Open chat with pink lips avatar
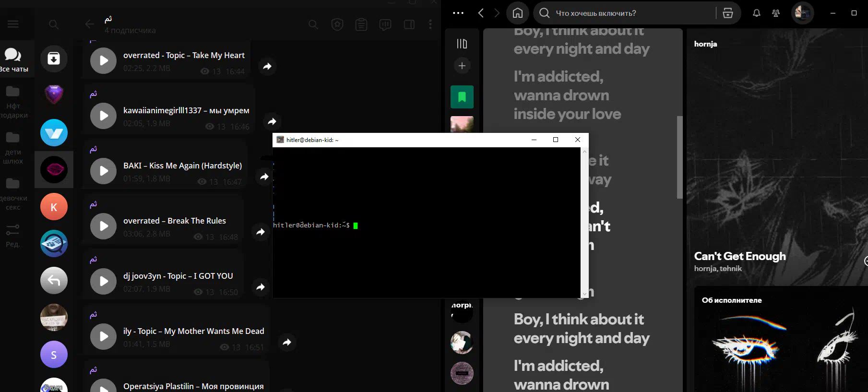868x392 pixels. pos(54,169)
